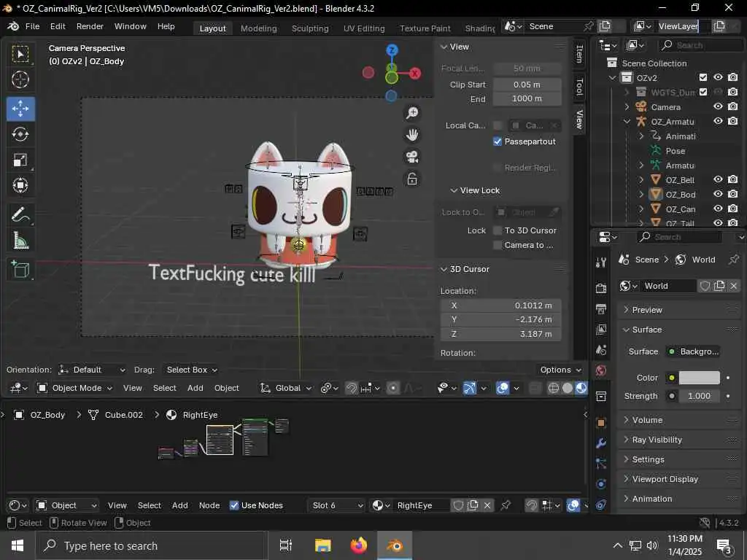Viewport: 747px width, 560px height.
Task: Open the Object Mode dropdown
Action: pyautogui.click(x=75, y=388)
